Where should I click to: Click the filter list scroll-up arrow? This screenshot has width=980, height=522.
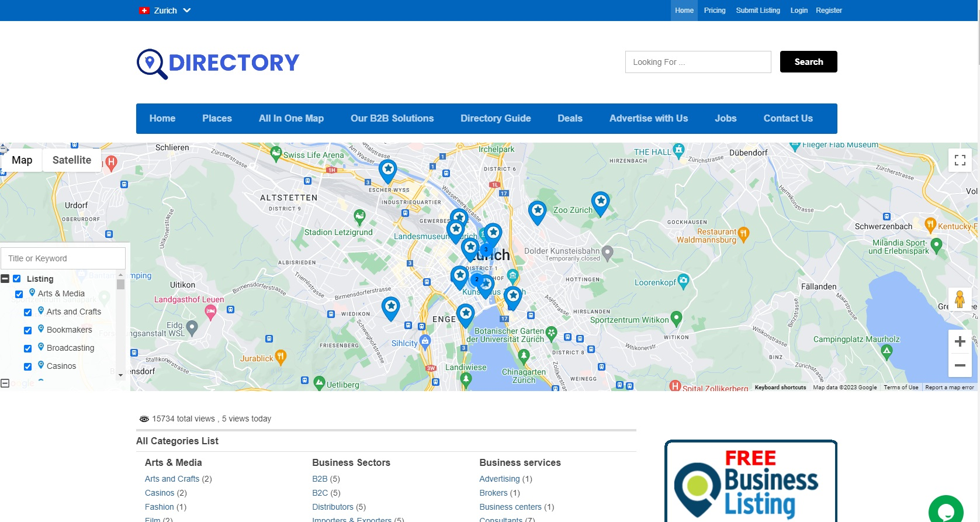(x=120, y=275)
